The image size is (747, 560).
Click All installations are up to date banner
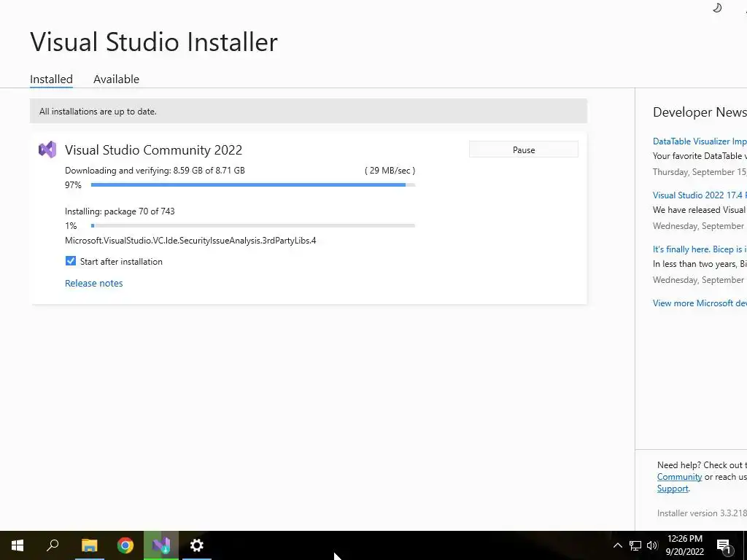[309, 111]
